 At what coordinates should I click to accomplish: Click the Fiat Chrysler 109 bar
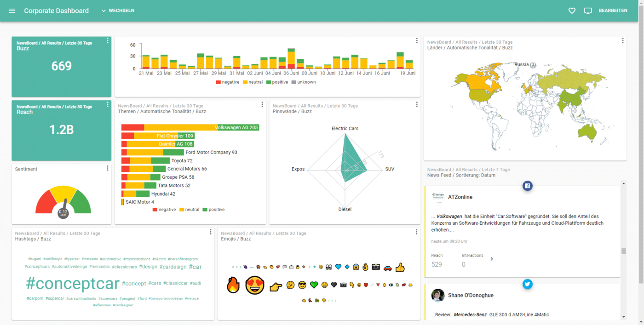(158, 136)
